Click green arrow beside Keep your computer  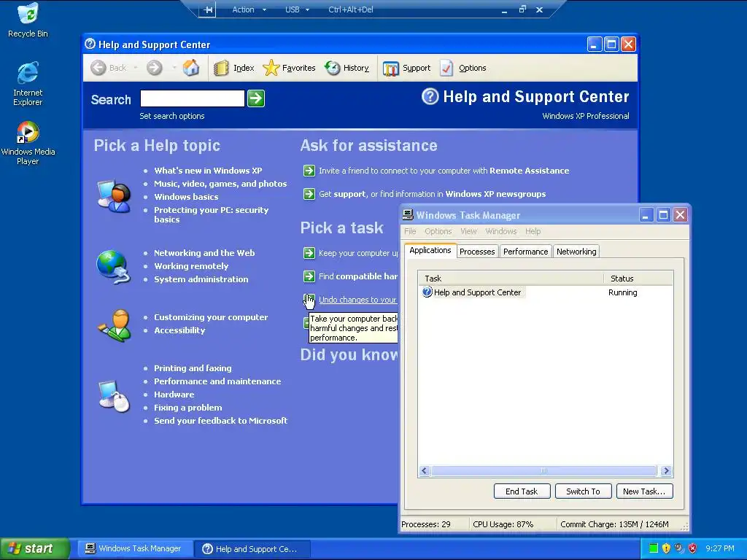tap(309, 253)
